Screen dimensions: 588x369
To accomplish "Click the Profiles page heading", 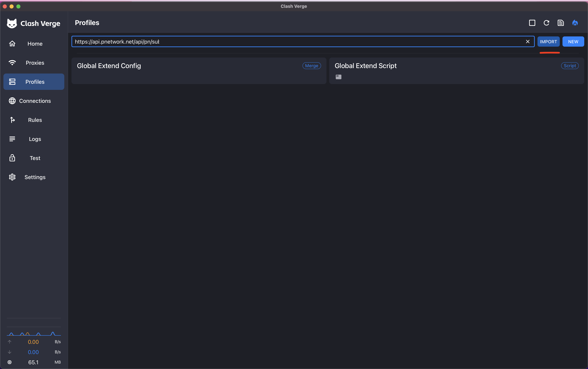I will (87, 23).
